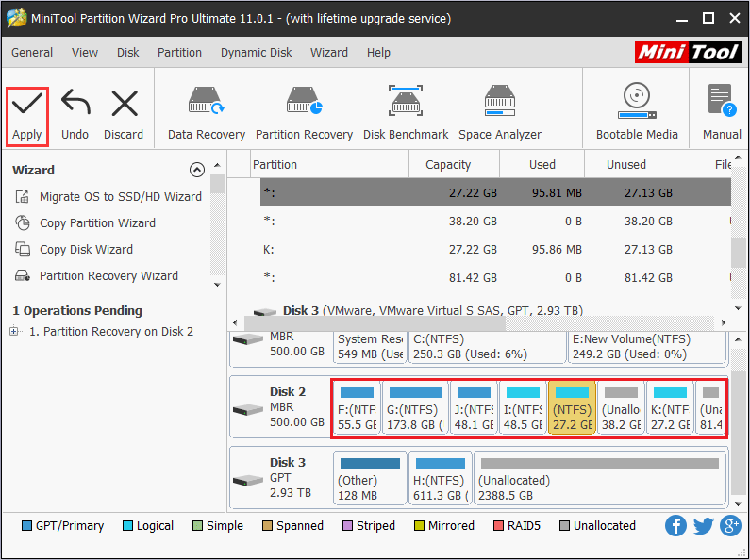Select 2388.5 GB unallocated block on Disk 3
Screen dimensions: 750x560
[600, 478]
